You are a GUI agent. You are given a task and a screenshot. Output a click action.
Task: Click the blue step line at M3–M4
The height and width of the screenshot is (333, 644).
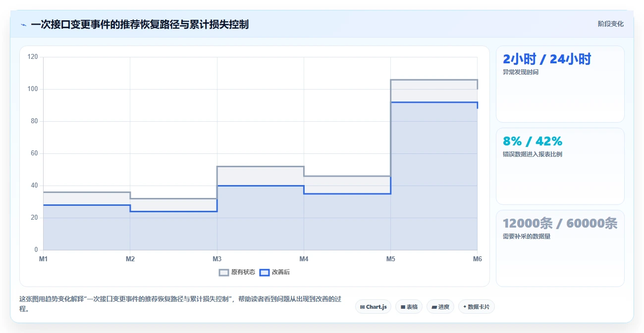pyautogui.click(x=260, y=186)
